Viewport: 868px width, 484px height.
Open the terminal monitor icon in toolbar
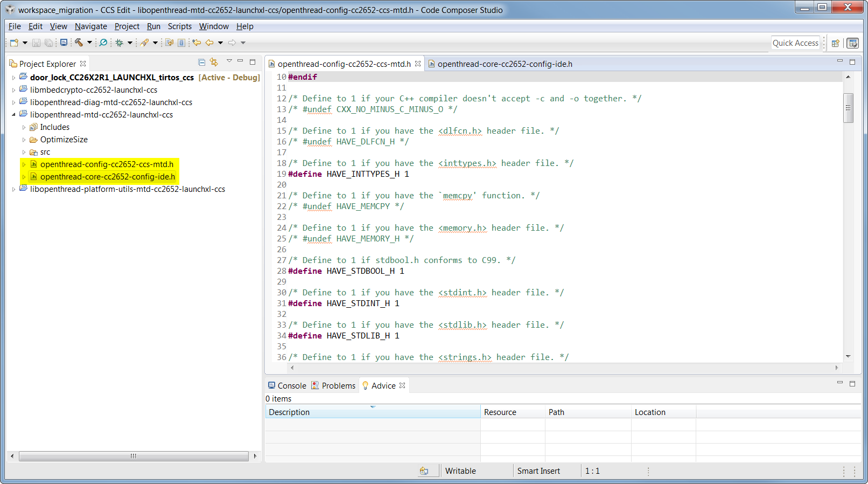(64, 42)
